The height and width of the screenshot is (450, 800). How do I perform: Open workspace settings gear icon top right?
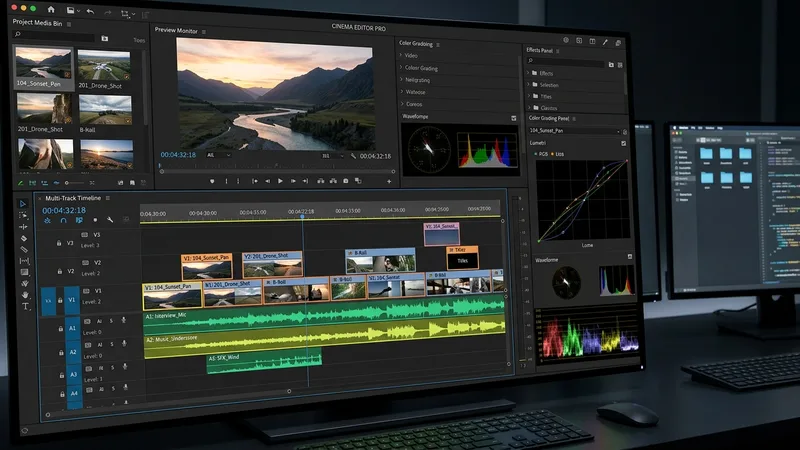[566, 40]
